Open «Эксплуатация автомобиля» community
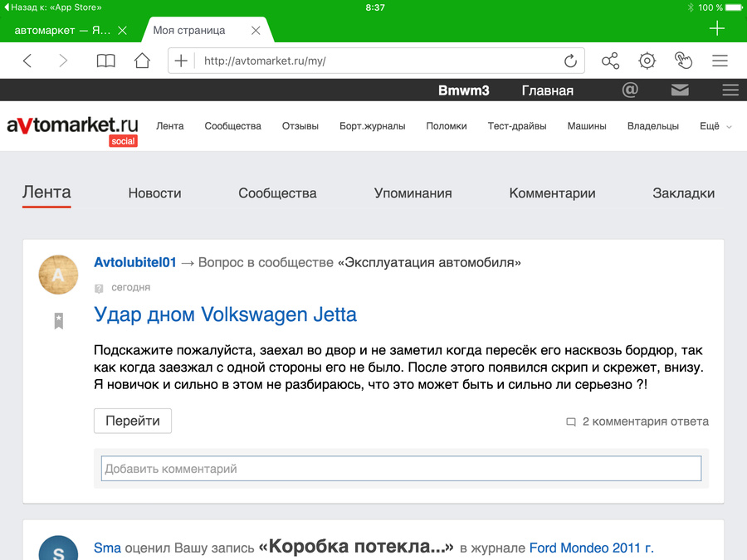Image resolution: width=747 pixels, height=560 pixels. point(429,262)
